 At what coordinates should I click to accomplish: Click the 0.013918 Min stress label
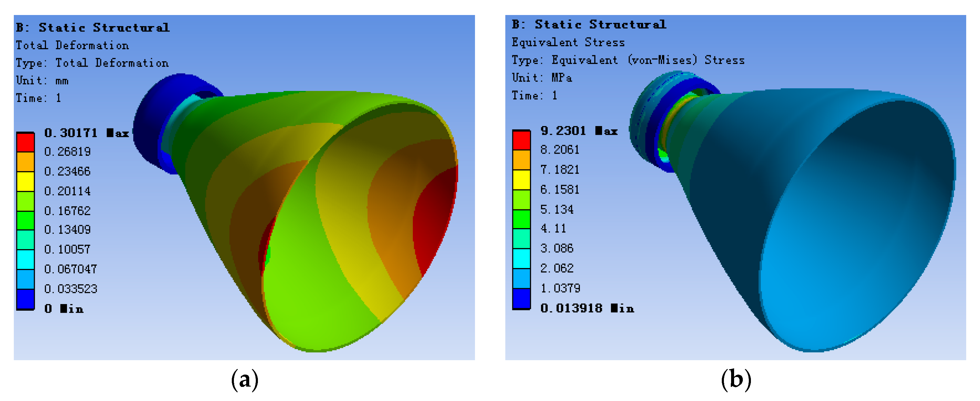click(587, 308)
